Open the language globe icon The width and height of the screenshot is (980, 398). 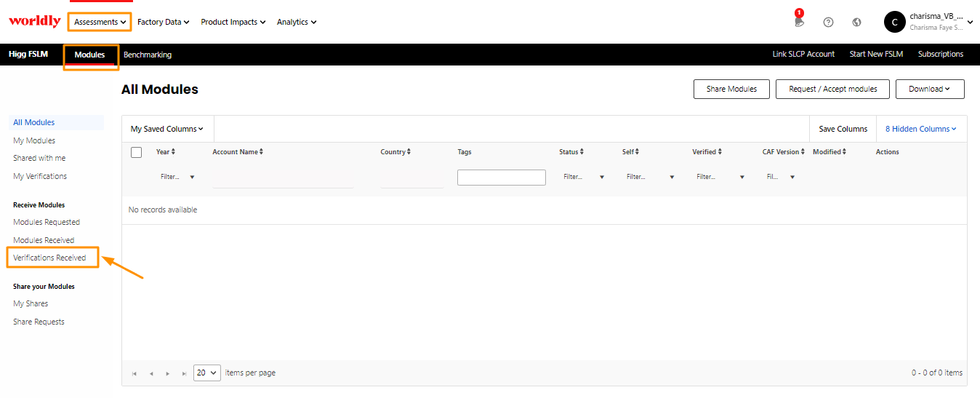[x=856, y=22]
